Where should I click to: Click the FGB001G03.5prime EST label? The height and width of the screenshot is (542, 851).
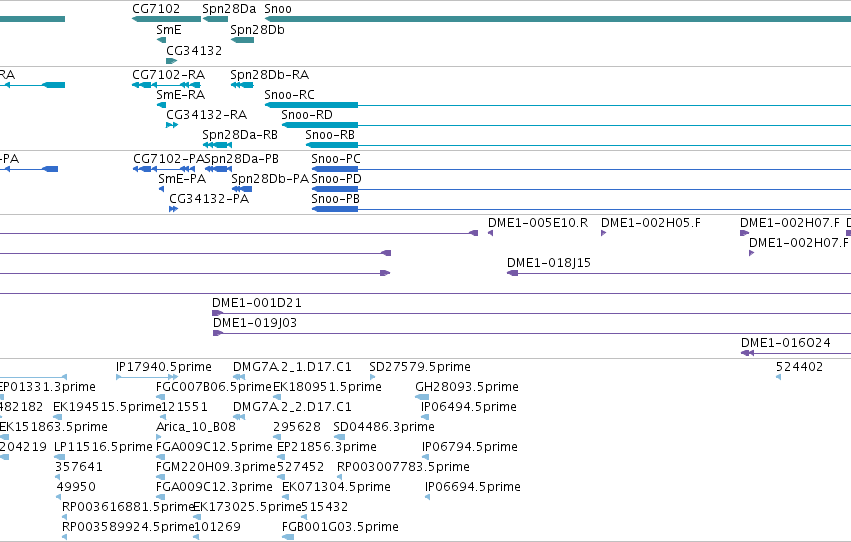[340, 527]
